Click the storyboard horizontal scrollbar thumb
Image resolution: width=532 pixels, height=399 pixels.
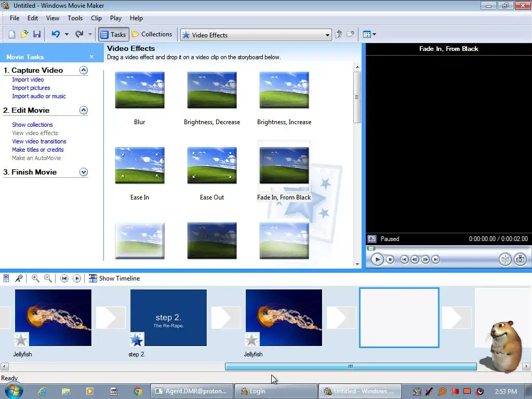[x=351, y=366]
